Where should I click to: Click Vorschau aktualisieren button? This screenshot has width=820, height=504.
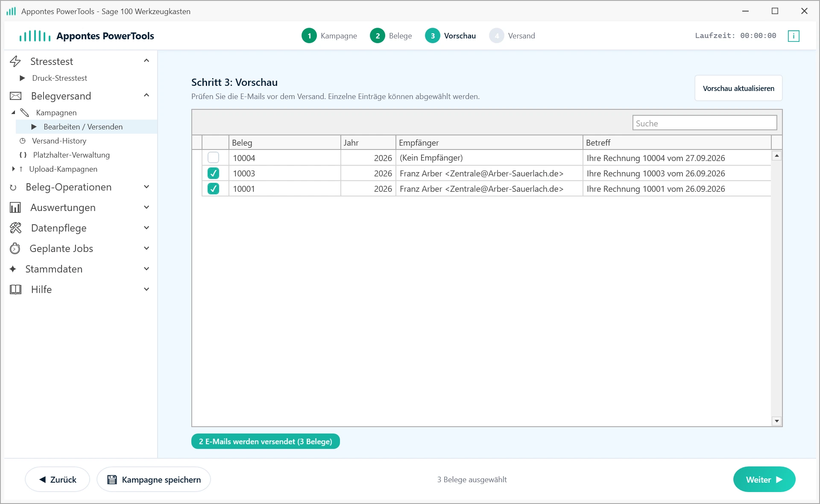[738, 88]
